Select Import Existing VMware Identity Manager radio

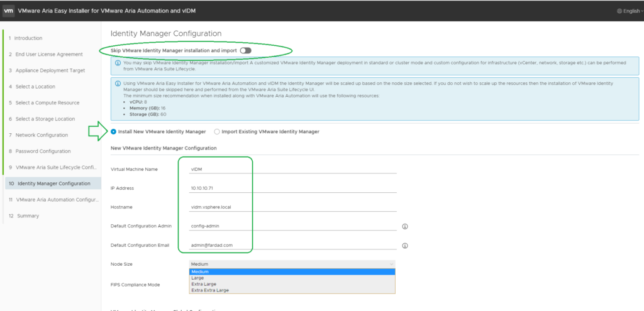coord(217,132)
